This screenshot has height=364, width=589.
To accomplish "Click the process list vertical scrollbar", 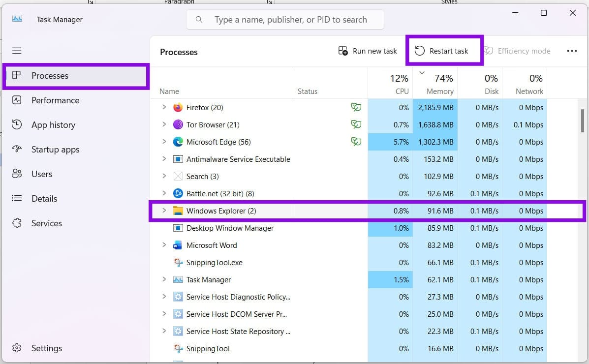I will pos(582,120).
